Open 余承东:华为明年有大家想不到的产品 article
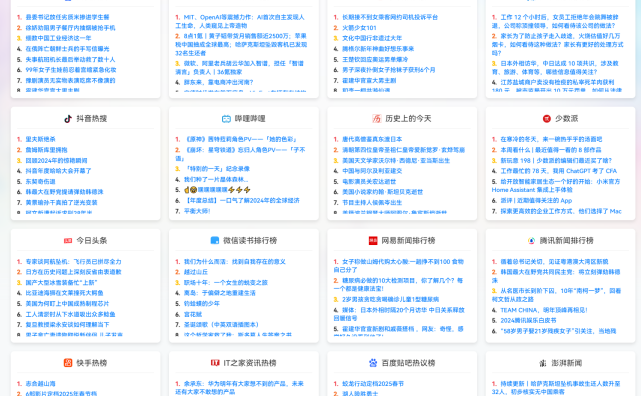Screen dimensions: 641x396 (x=240, y=388)
